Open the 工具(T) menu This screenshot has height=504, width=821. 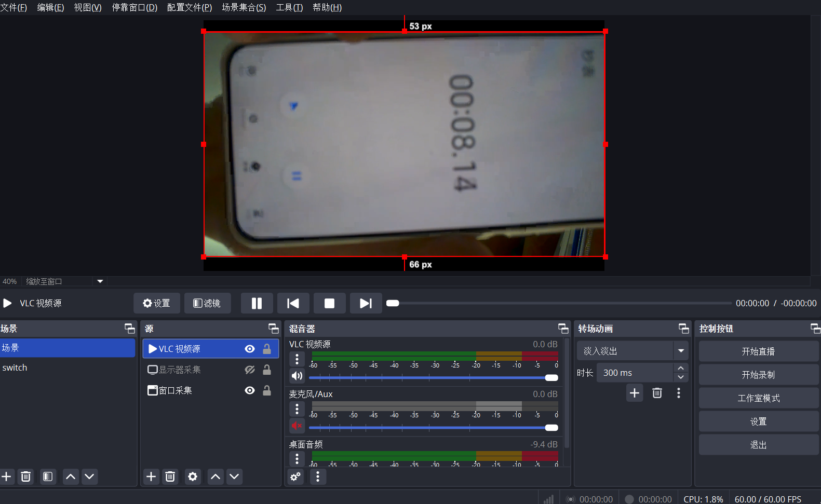(x=289, y=7)
